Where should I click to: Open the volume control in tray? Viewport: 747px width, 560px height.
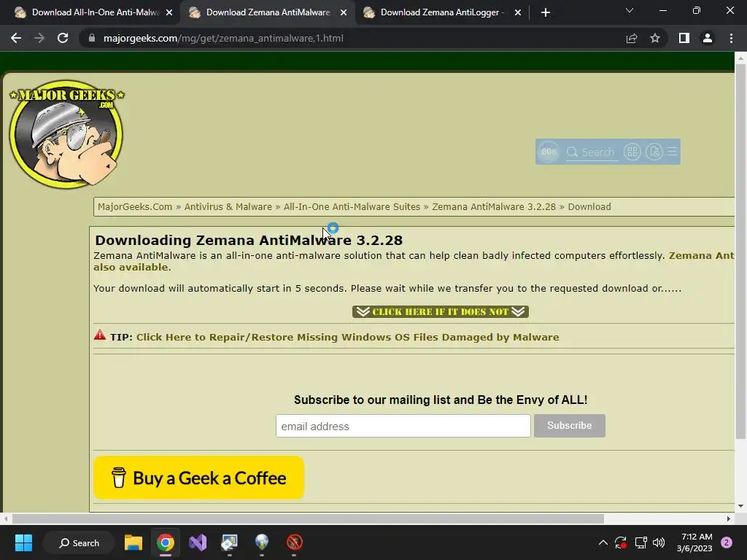coord(659,542)
